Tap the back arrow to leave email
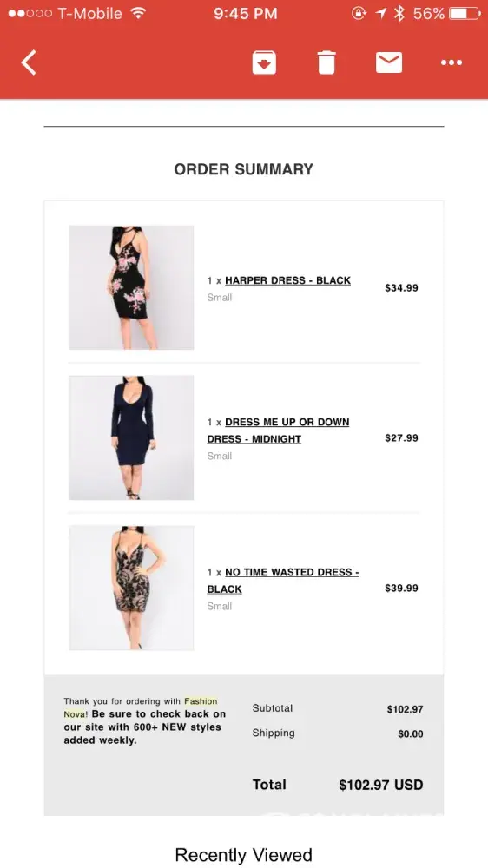488x868 pixels. tap(29, 62)
